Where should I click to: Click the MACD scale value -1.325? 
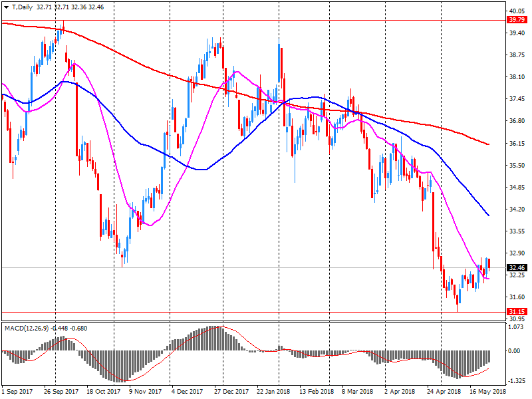point(515,380)
